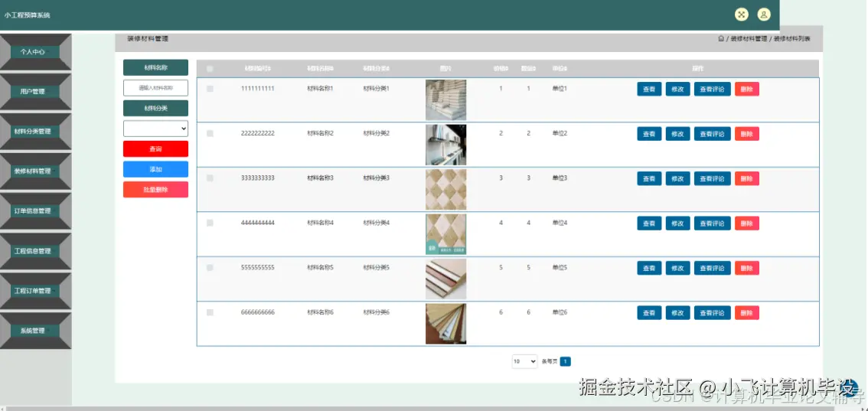Focus the 材料名称 search input field
Screen dimensions: 868x411
[x=155, y=88]
